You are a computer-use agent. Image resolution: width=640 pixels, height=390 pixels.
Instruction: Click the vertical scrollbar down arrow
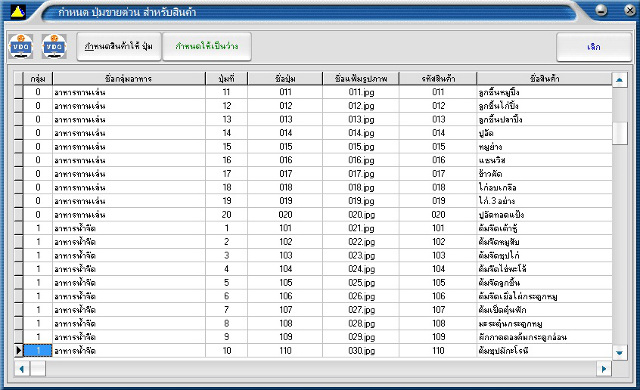[620, 353]
